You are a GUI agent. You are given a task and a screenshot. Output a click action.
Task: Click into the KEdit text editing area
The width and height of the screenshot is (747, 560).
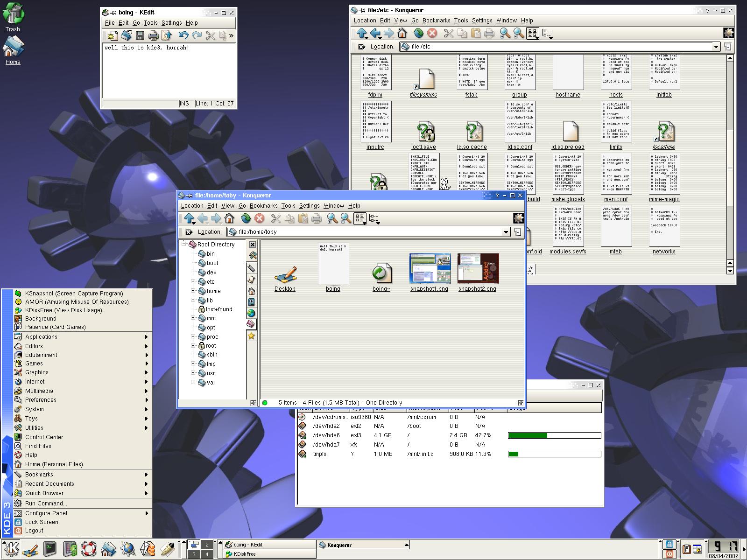click(169, 71)
